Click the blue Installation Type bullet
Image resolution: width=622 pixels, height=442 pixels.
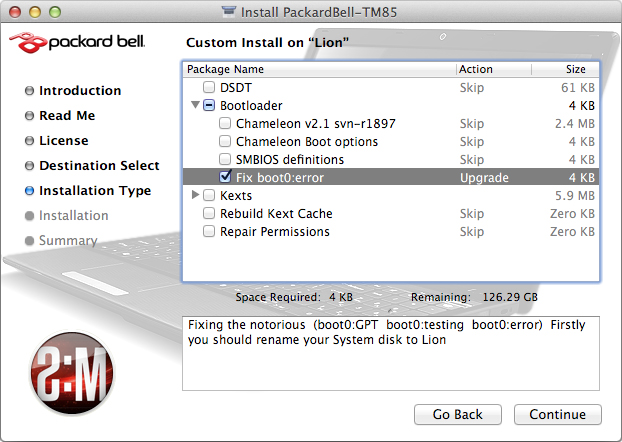click(29, 190)
